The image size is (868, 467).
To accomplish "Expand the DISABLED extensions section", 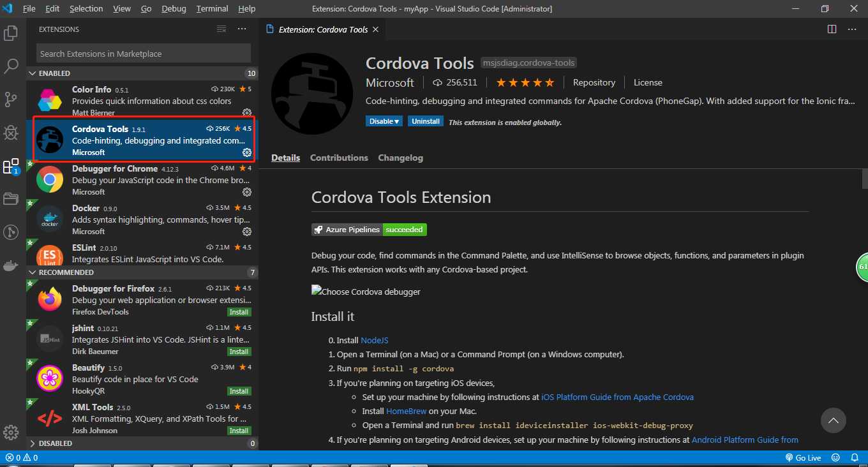I will [x=142, y=443].
